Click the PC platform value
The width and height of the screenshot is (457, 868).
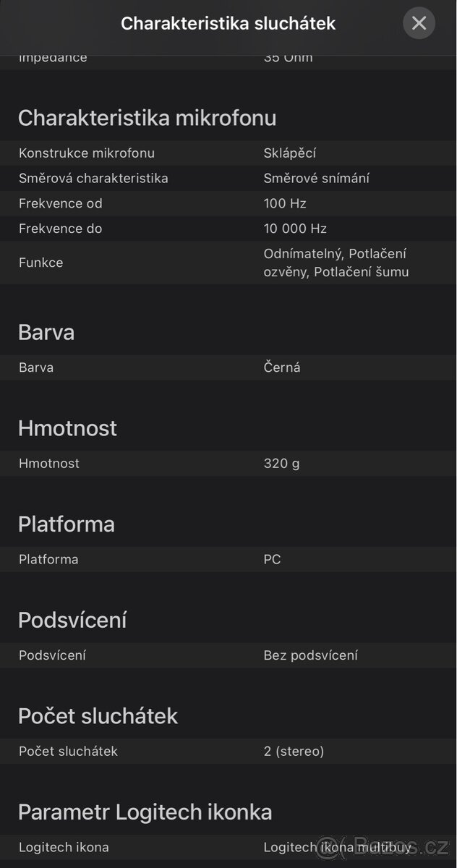272,559
